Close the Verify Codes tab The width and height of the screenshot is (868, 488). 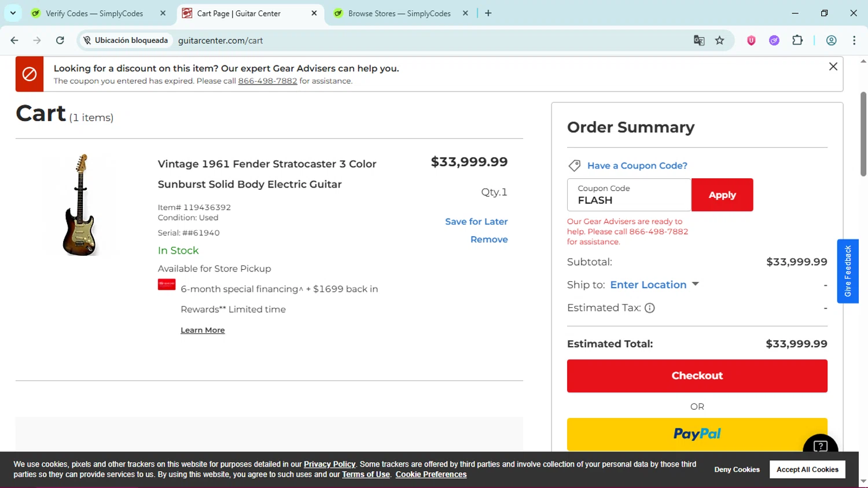click(x=163, y=13)
